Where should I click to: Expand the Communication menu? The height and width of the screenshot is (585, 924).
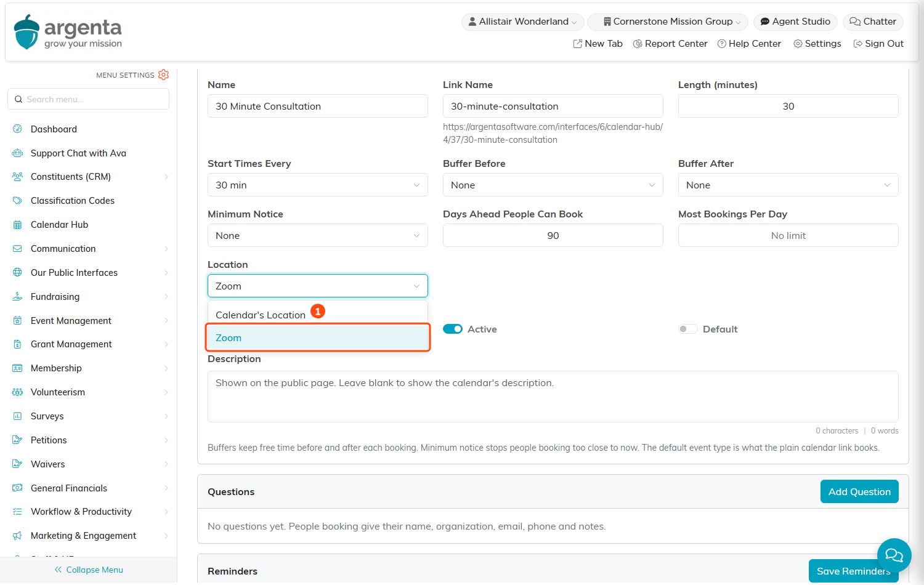click(90, 249)
